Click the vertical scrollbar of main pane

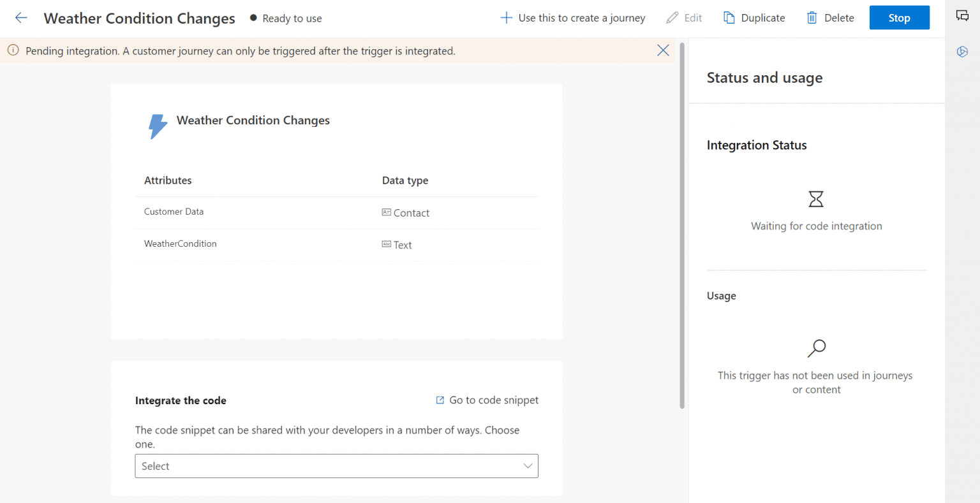pos(682,223)
